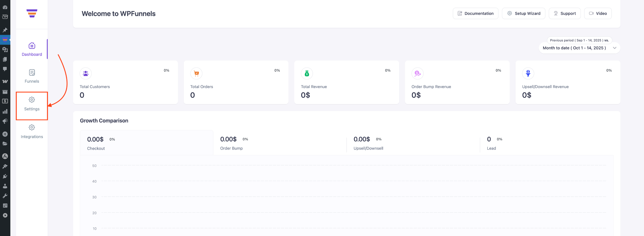Open Posts pushpin icon in admin sidebar

tap(5, 30)
